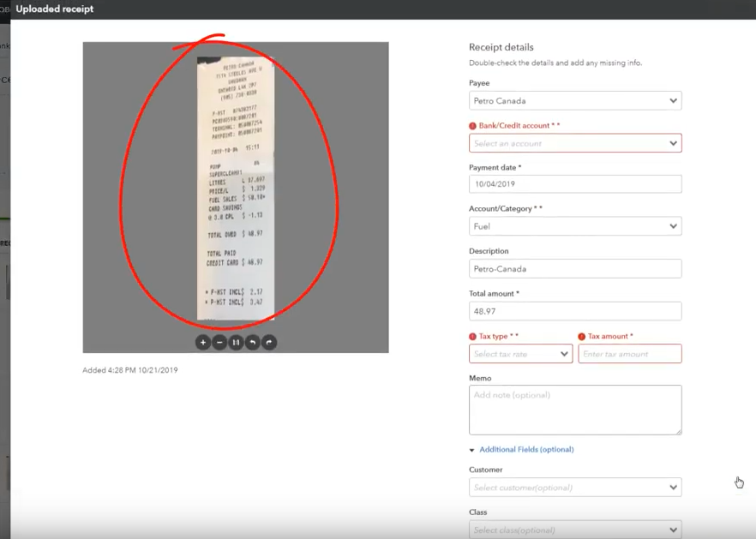Click the Tax amount error icon

pyautogui.click(x=581, y=337)
